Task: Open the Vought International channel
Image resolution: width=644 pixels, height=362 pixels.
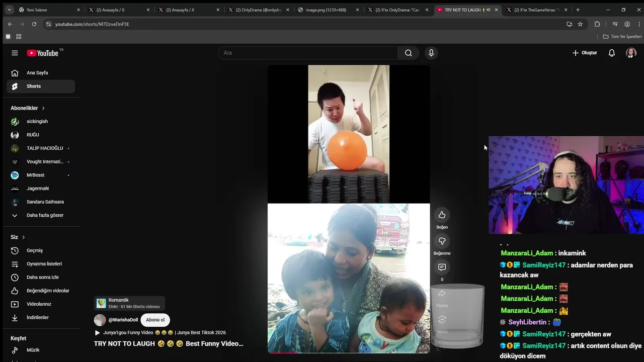Action: (x=41, y=162)
